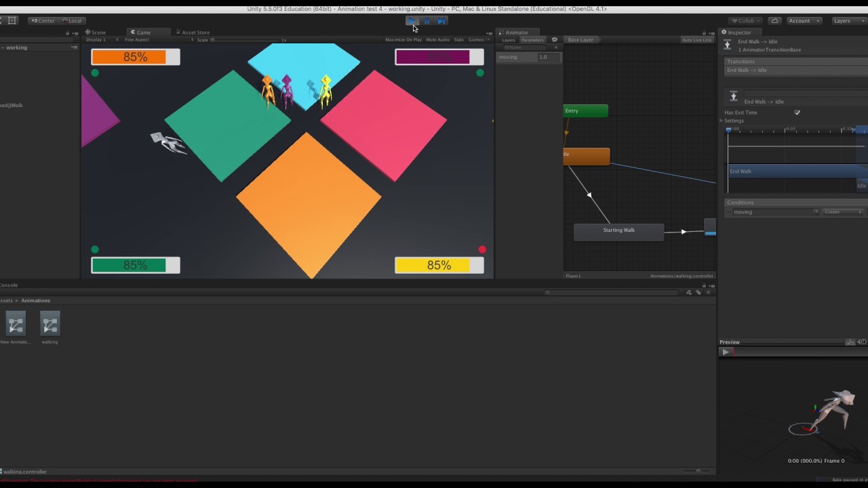Viewport: 868px width, 488px height.
Task: Select the Starting Walk state node
Action: click(x=619, y=232)
